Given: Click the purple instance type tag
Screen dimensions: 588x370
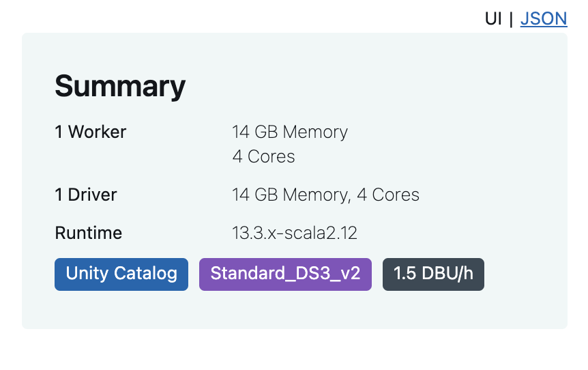Looking at the screenshot, I should (285, 274).
